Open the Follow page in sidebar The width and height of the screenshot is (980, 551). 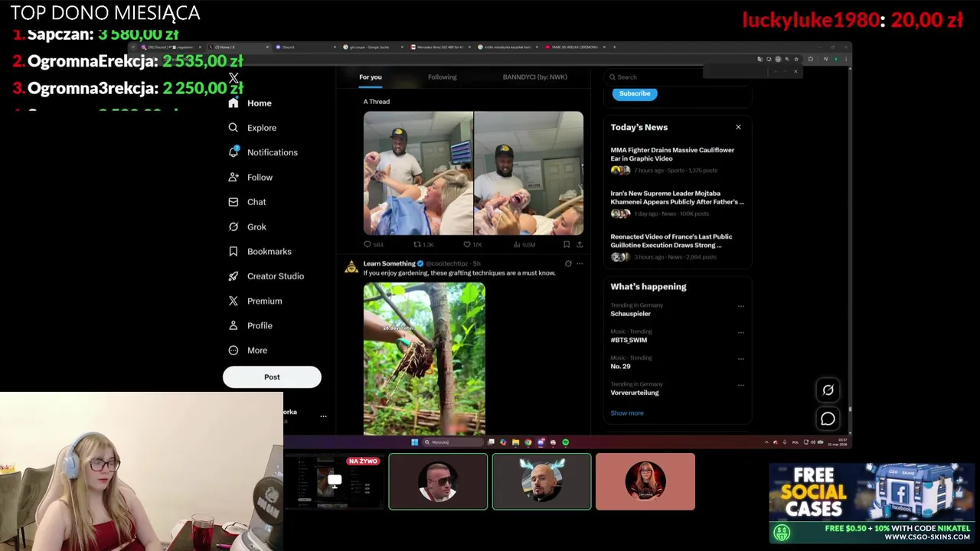pos(250,177)
